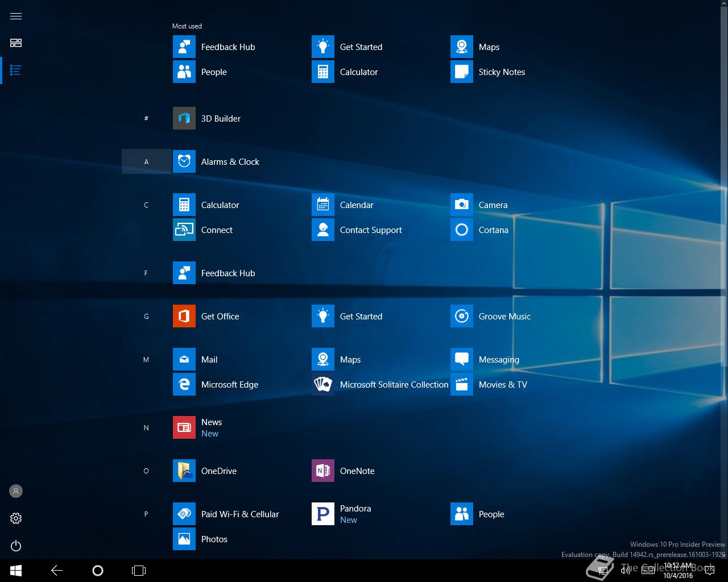Launch the Camera app

click(x=519, y=205)
